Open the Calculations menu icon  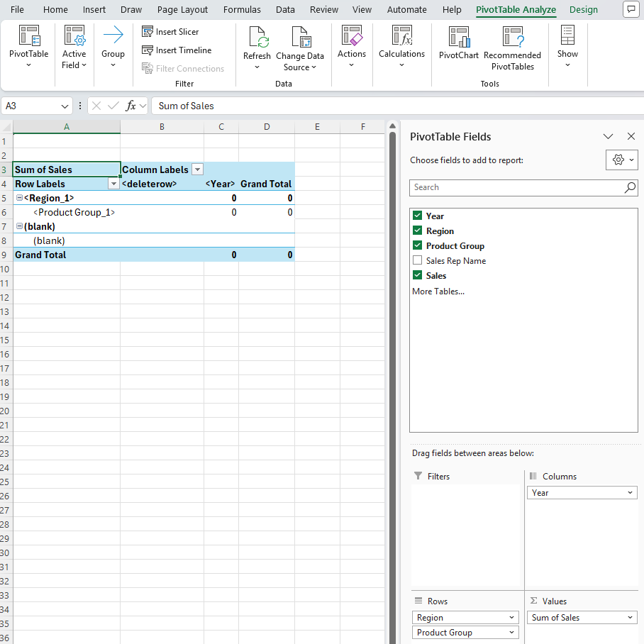point(401,35)
